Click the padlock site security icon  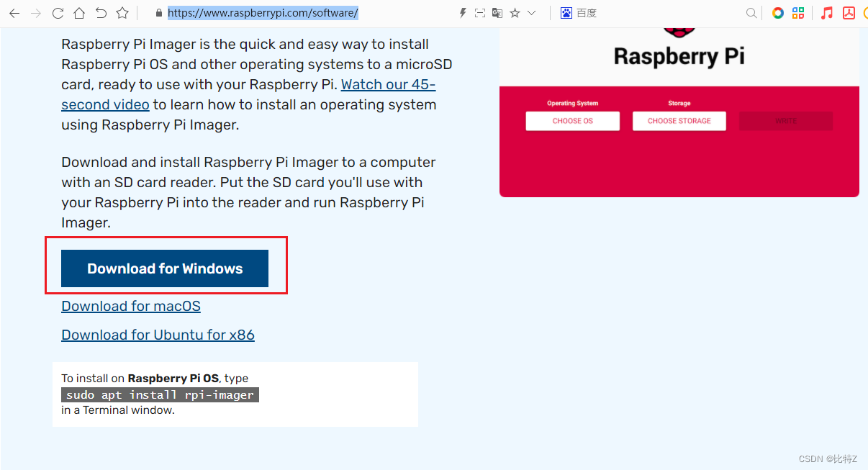(x=159, y=13)
